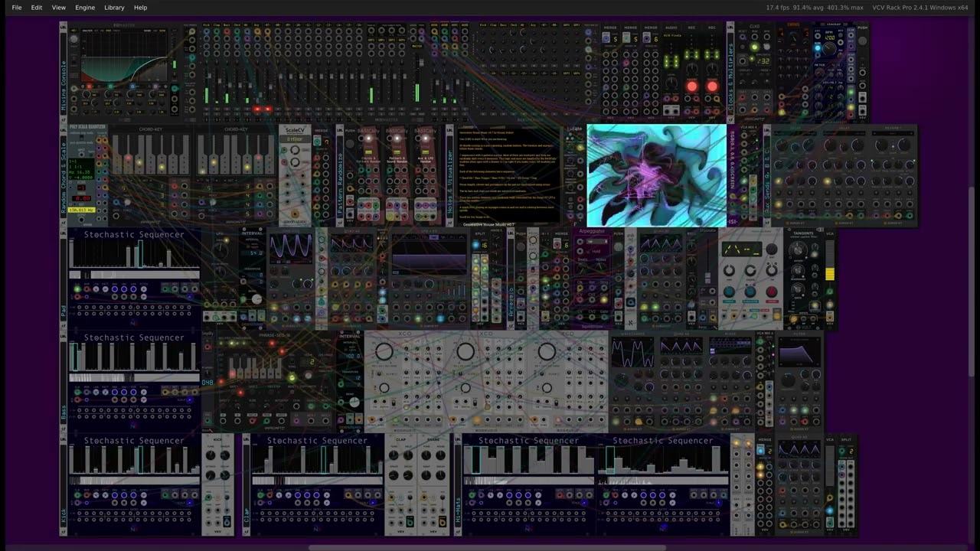This screenshot has width=980, height=551.
Task: Click the third XCO large frequency knob
Action: [546, 351]
